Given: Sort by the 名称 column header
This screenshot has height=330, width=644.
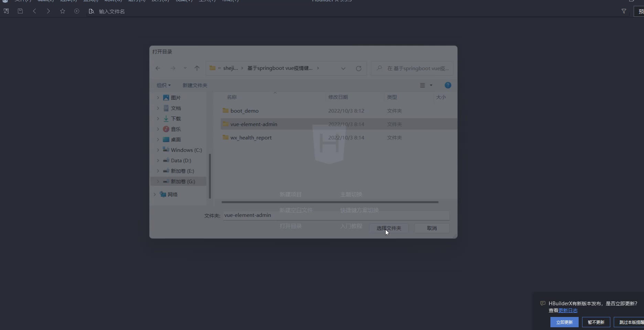Looking at the screenshot, I should pyautogui.click(x=232, y=97).
